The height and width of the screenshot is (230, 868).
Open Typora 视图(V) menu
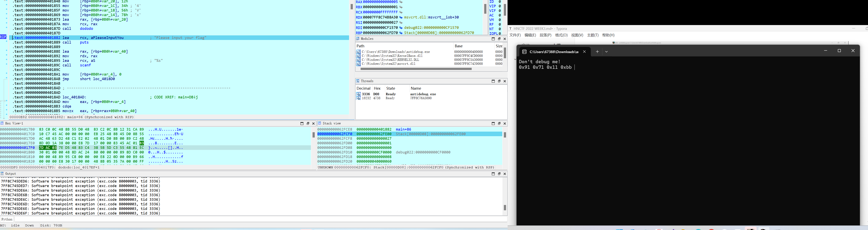pos(577,35)
